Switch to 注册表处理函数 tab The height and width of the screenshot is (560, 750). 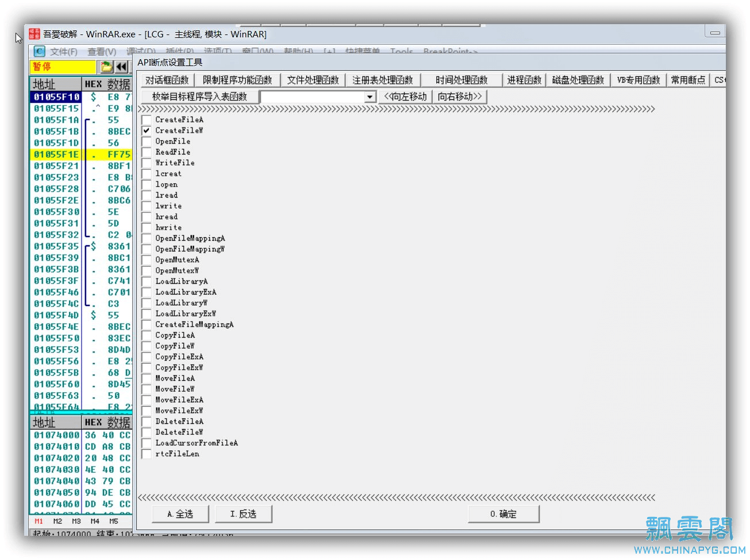[x=383, y=80]
